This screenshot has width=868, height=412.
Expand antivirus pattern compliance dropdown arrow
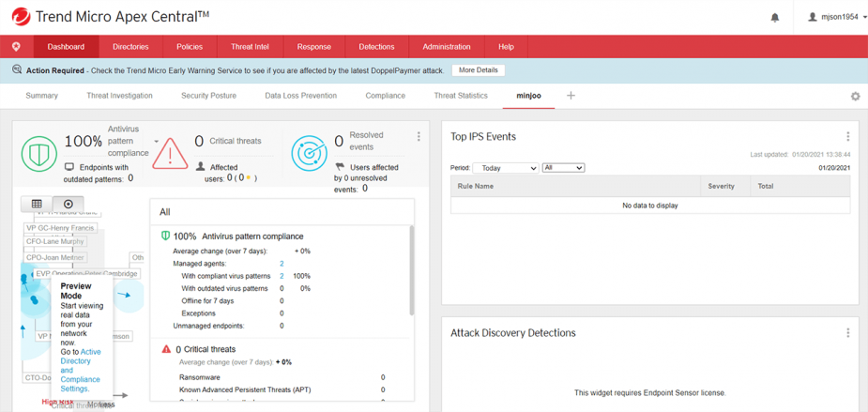[157, 141]
